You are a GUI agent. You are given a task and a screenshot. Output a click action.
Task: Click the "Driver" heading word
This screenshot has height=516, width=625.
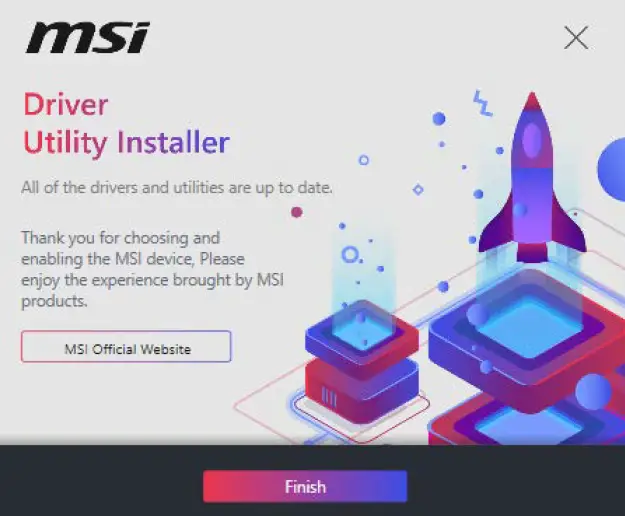tap(66, 105)
